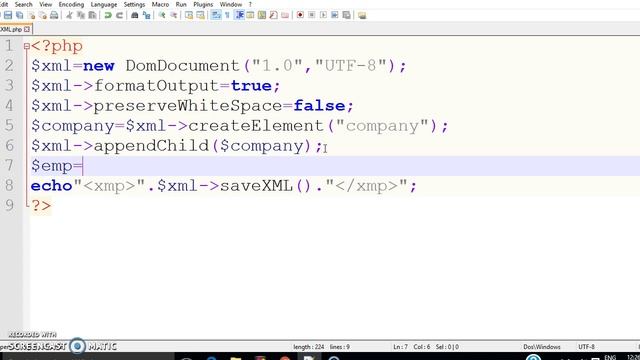Click the Zoom In toolbar icon

click(x=162, y=16)
